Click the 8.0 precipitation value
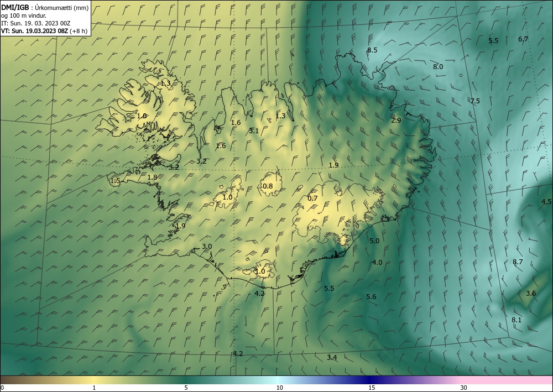The image size is (553, 392). [x=438, y=67]
